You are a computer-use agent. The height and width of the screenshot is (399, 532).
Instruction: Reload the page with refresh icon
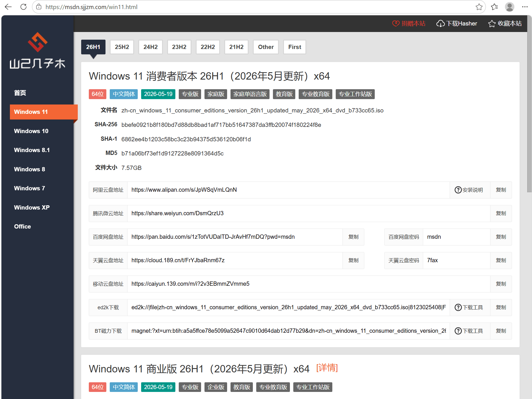pos(23,7)
